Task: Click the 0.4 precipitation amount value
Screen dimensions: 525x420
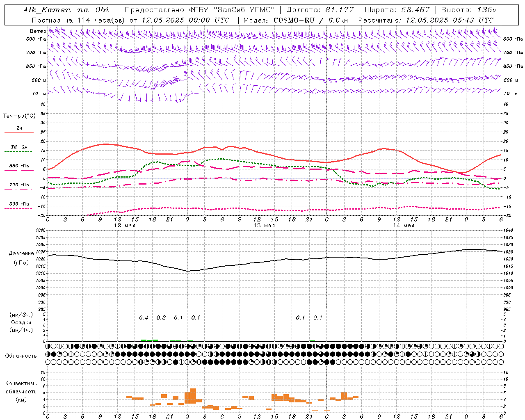Action: point(144,317)
